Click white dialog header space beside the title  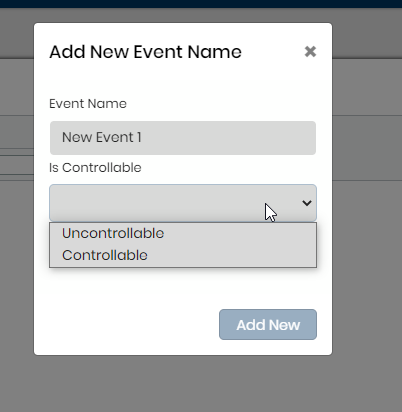tap(273, 52)
